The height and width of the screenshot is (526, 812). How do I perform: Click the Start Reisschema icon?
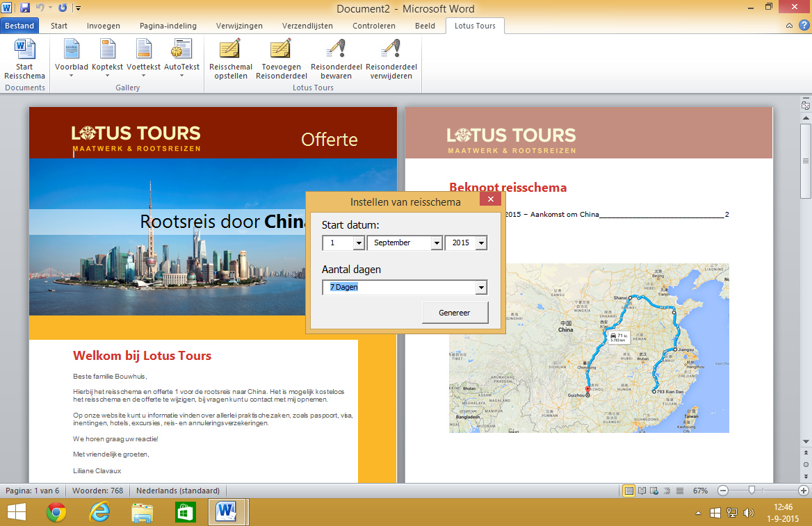pos(24,60)
